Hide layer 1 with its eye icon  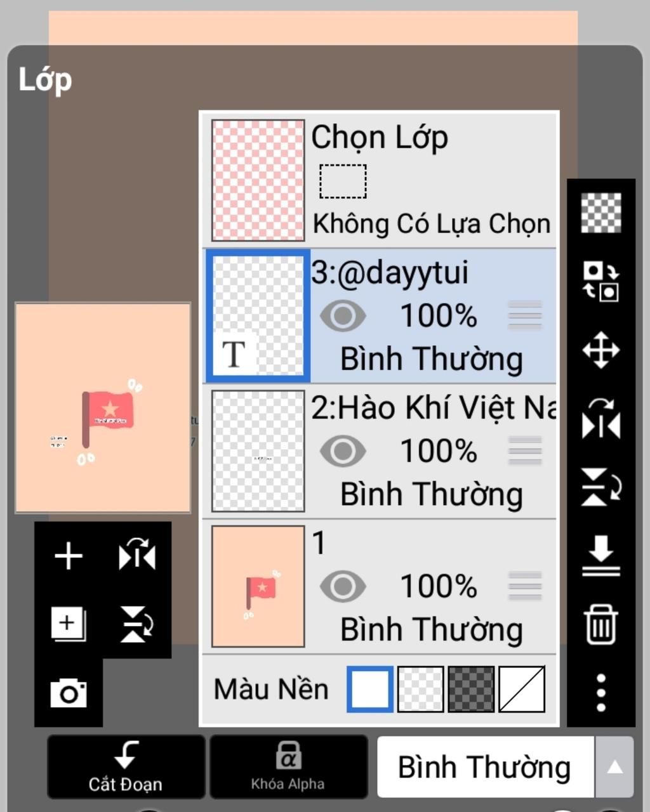[x=343, y=586]
